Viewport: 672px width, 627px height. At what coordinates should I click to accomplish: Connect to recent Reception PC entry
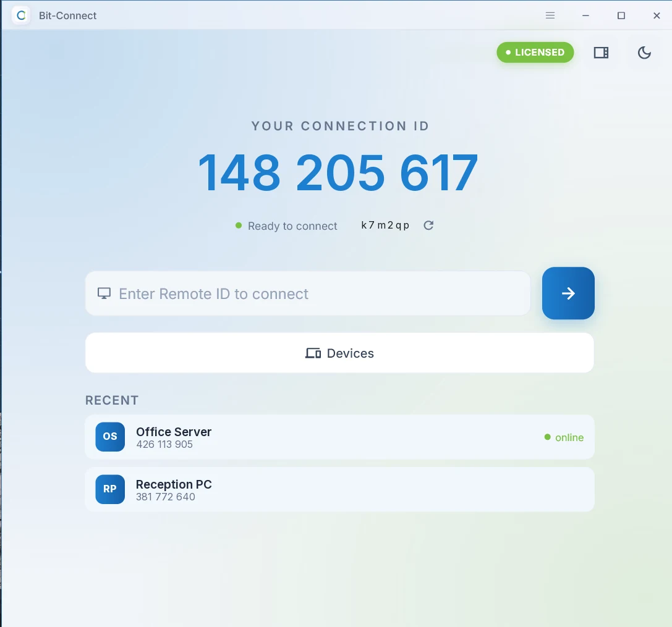point(339,489)
